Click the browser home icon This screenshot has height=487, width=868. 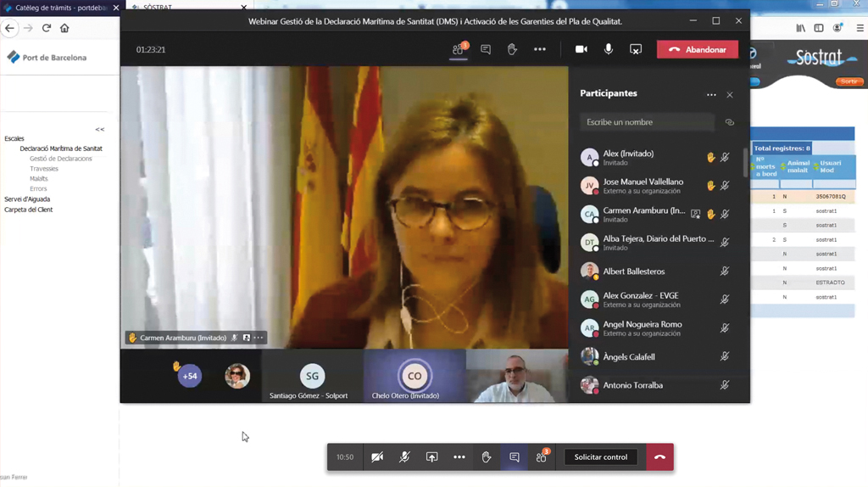(x=64, y=28)
